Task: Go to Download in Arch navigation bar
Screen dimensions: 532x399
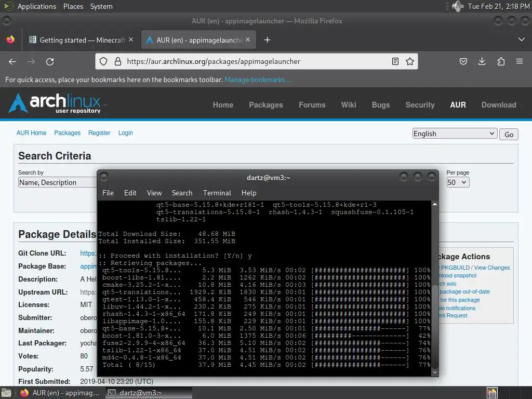Action: 499,105
